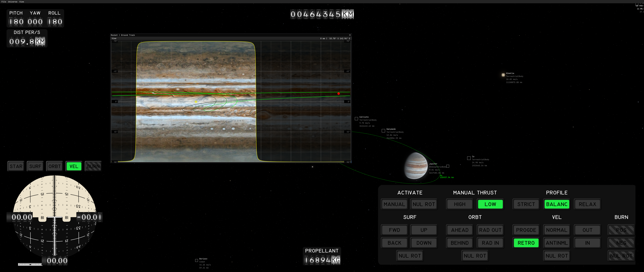The image size is (644, 272).
Task: Select the Io body marker
Action: (469, 158)
